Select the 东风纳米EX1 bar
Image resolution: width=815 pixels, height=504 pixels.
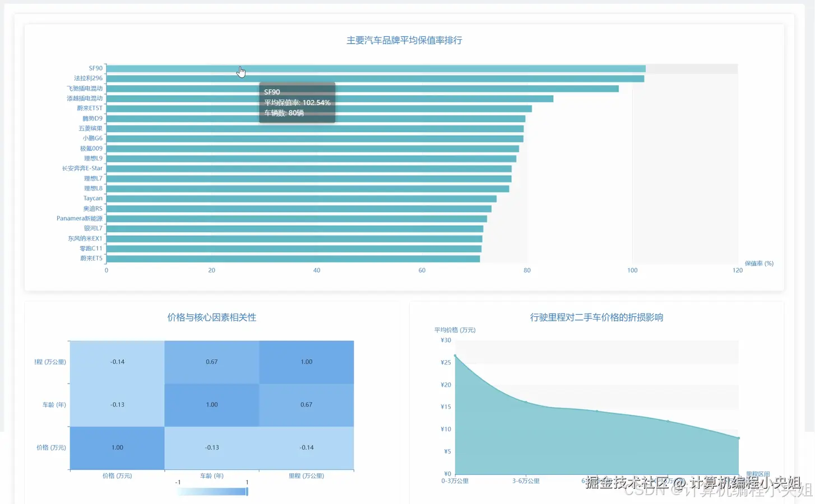(294, 239)
